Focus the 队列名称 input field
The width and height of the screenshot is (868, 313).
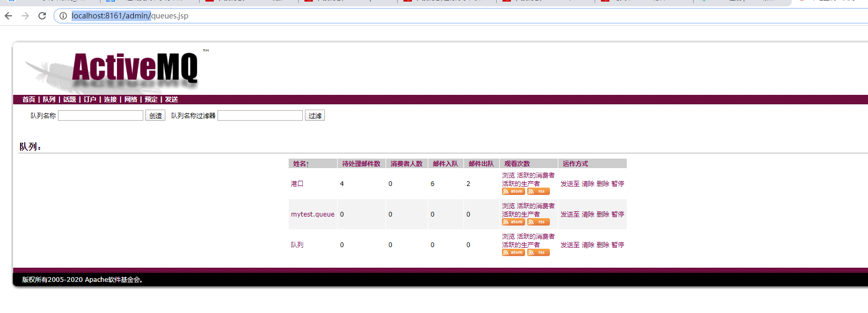101,115
